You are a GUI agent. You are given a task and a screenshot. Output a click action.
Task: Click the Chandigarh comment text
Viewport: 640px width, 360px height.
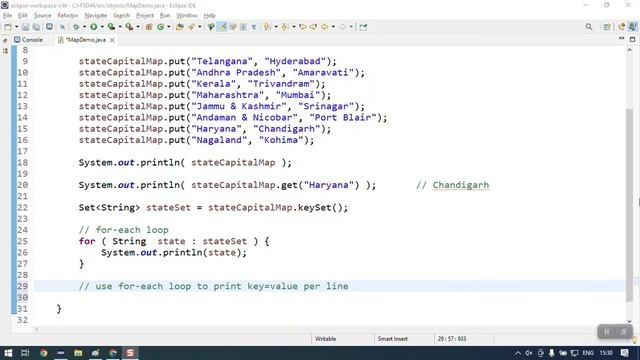(461, 185)
